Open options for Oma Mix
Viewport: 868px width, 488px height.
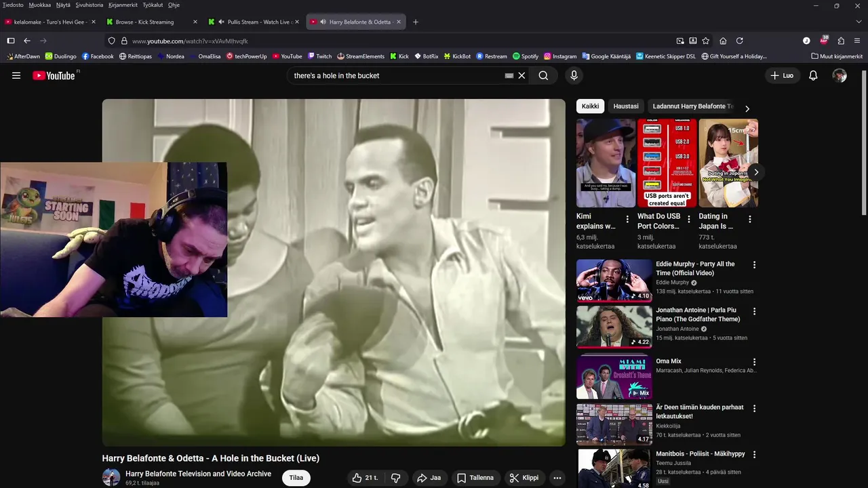754,362
